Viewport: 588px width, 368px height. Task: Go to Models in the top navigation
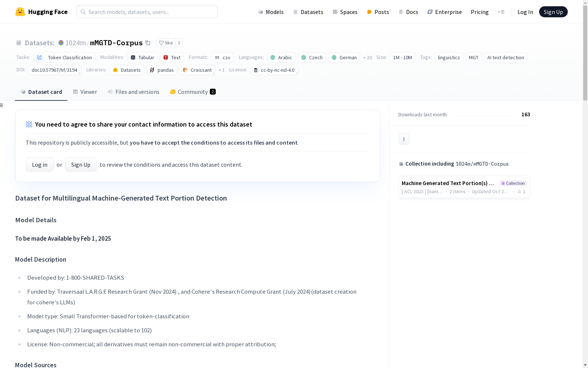(271, 12)
